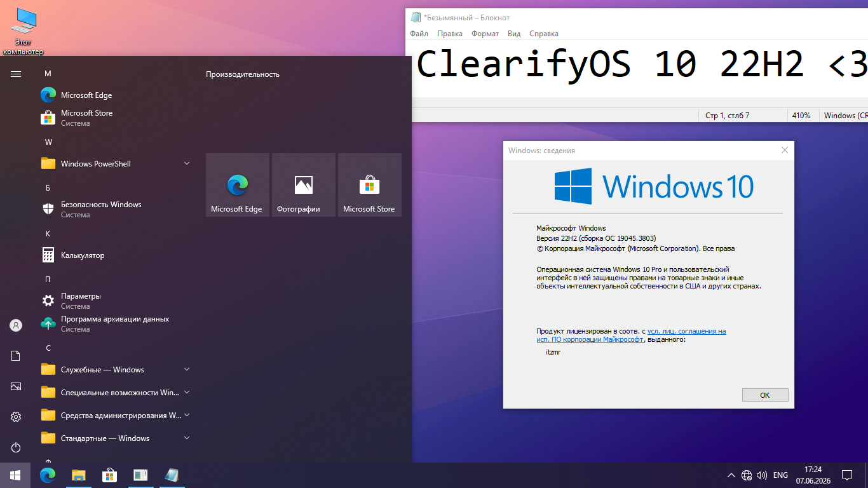The height and width of the screenshot is (488, 868).
Task: Click the licensee name "itzmr"
Action: coord(553,351)
